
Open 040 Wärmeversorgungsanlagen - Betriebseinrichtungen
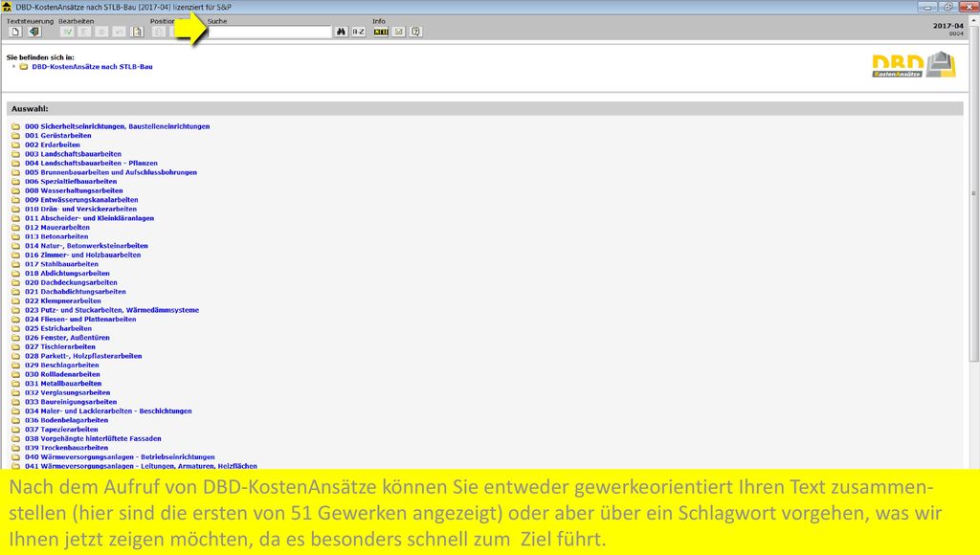pyautogui.click(x=120, y=456)
